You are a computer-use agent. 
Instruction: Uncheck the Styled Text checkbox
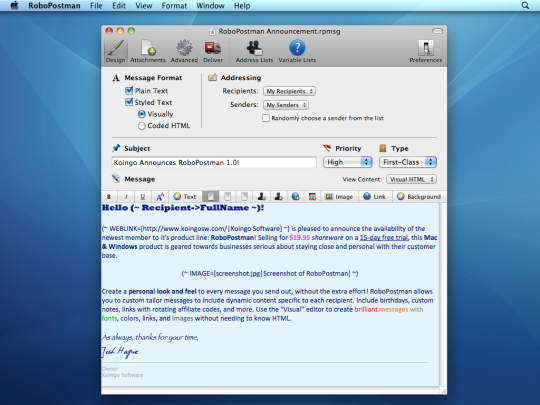tap(129, 102)
